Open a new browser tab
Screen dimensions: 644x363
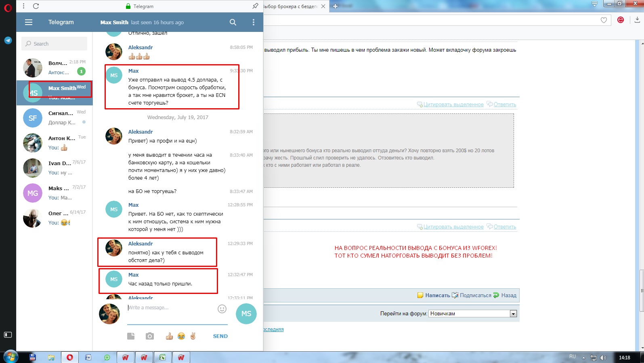[335, 6]
